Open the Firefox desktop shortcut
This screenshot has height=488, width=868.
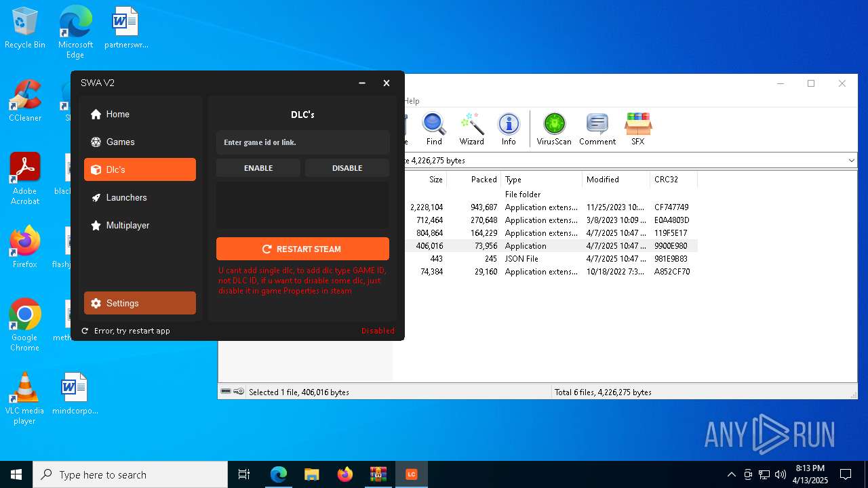[x=25, y=247]
